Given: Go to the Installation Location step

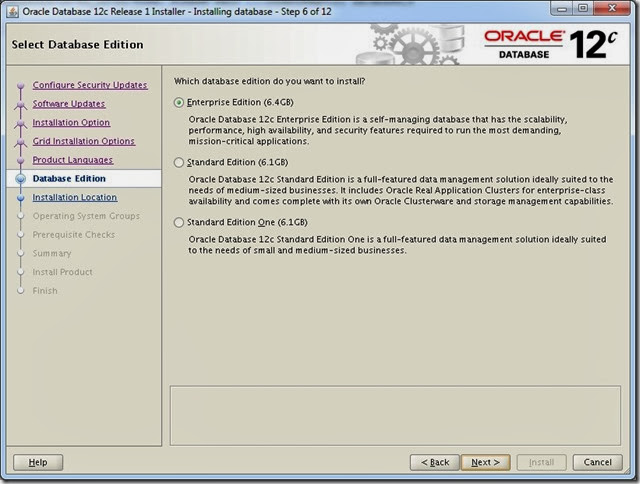Looking at the screenshot, I should point(75,198).
